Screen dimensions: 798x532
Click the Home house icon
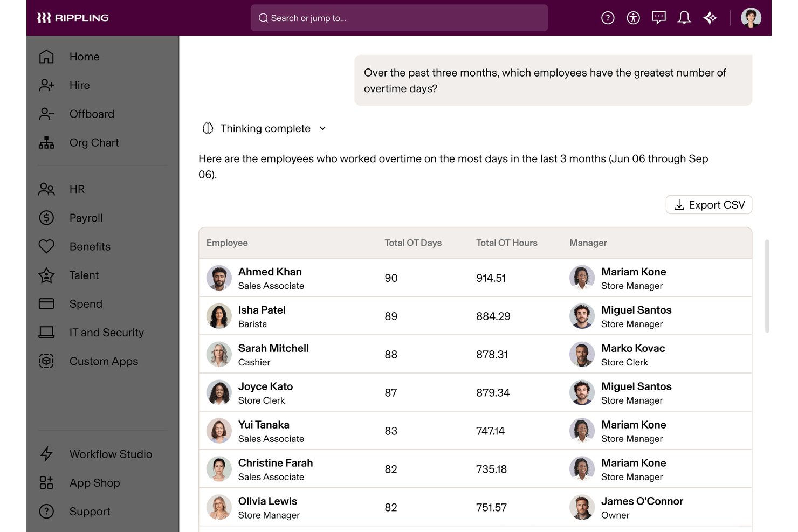pyautogui.click(x=46, y=57)
